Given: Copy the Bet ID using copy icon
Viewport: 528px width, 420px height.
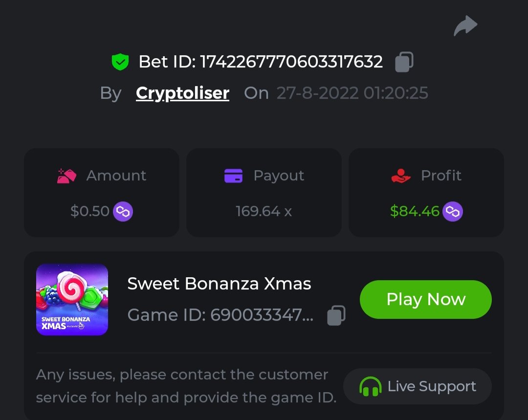Looking at the screenshot, I should 404,62.
